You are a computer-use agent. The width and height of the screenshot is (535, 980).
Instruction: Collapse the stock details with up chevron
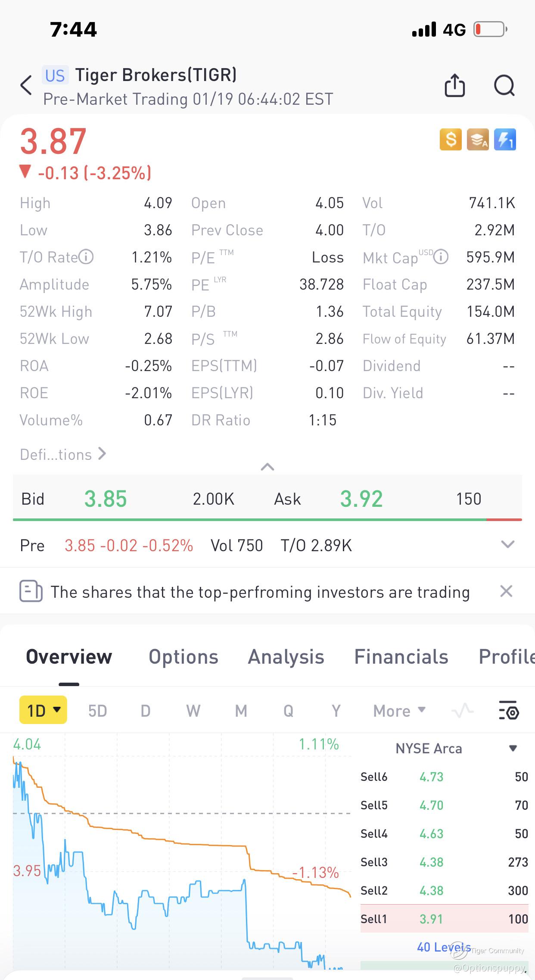(x=267, y=467)
